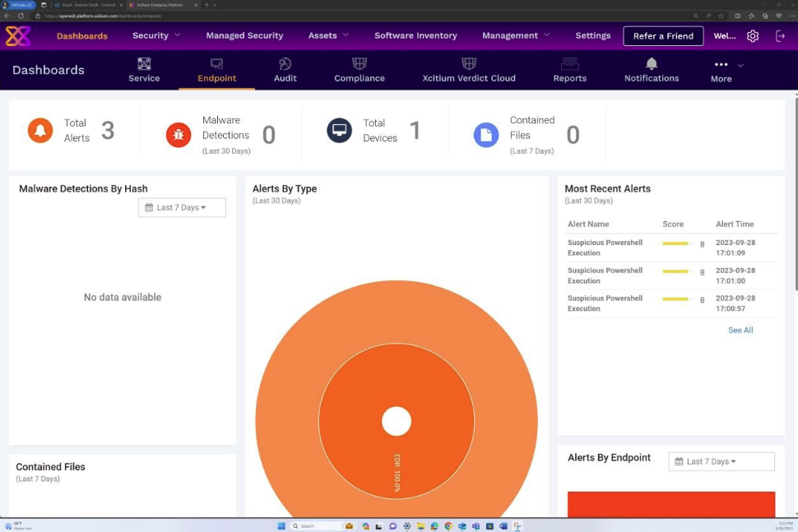
Task: Go back using browser back arrow
Action: point(7,16)
